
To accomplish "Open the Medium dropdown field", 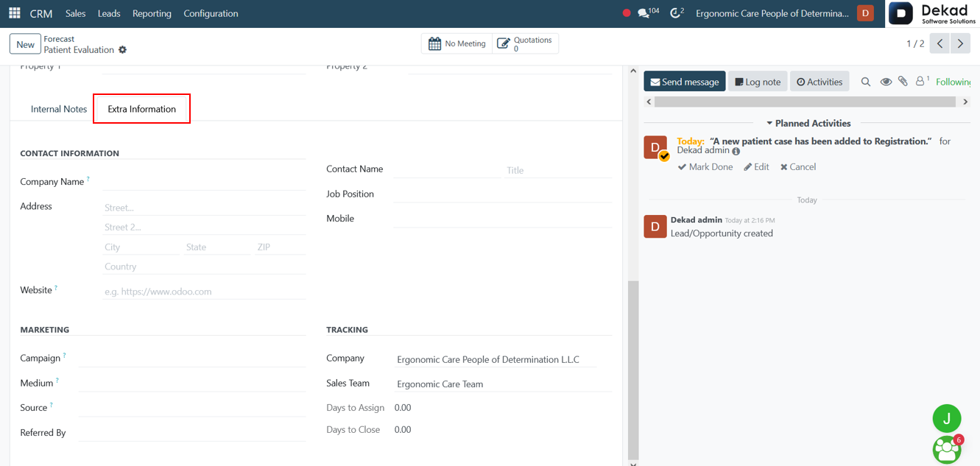I will [191, 383].
